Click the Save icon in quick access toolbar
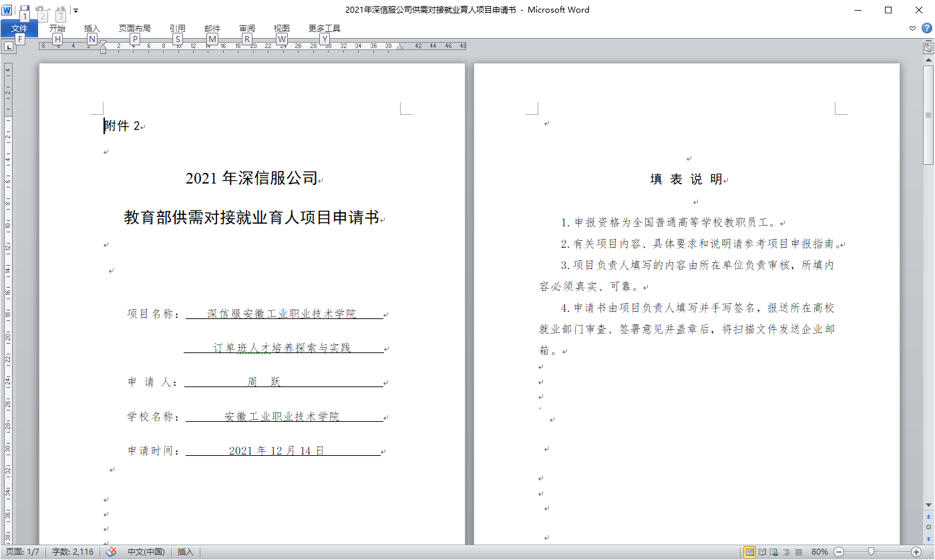 (25, 10)
